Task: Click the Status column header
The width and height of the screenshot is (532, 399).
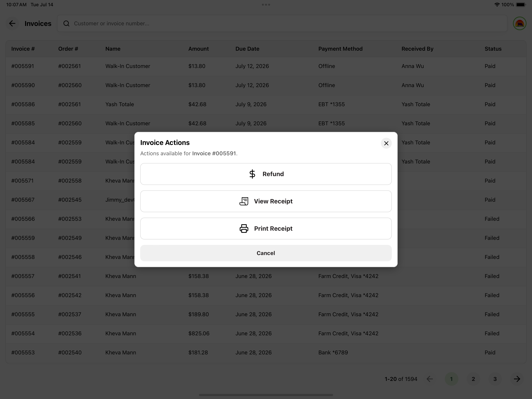Action: pos(493,49)
